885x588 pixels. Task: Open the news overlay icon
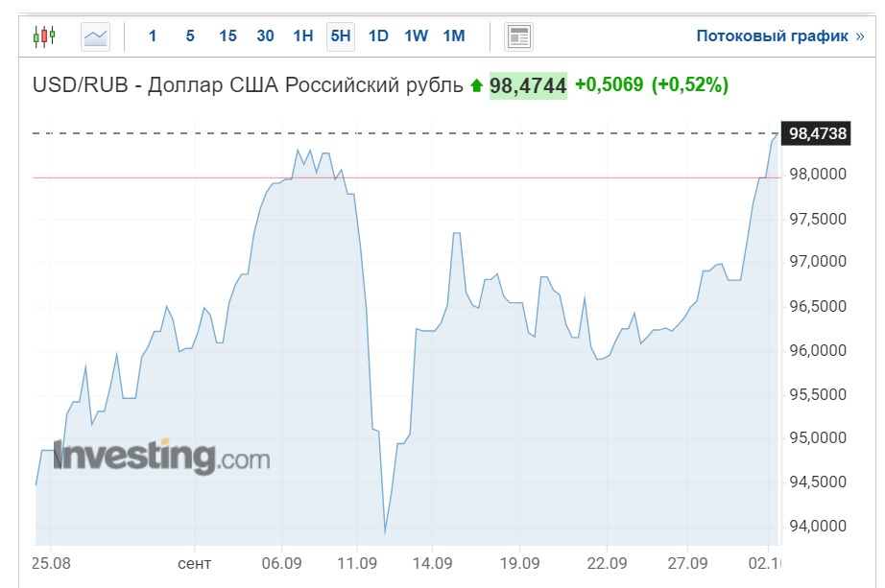click(518, 36)
